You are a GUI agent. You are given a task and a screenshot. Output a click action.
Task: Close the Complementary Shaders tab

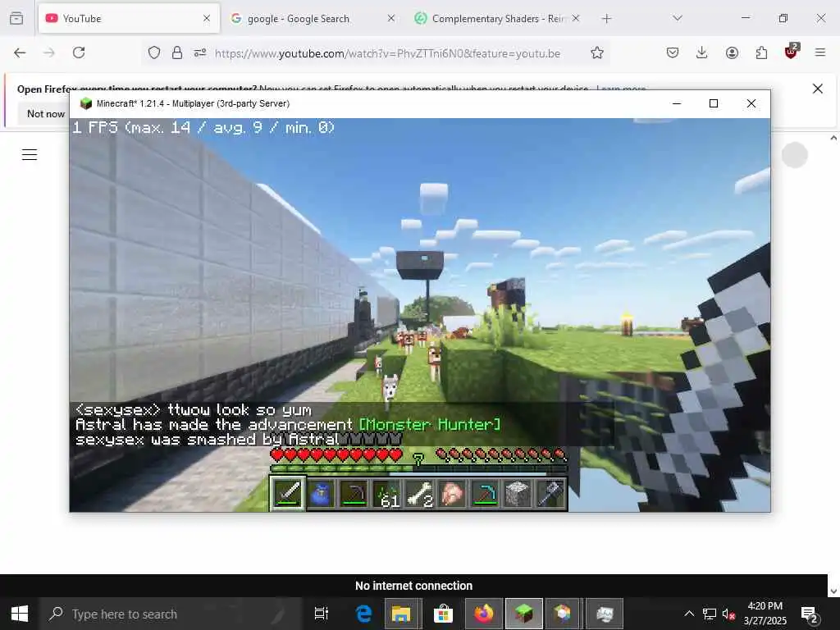(576, 18)
